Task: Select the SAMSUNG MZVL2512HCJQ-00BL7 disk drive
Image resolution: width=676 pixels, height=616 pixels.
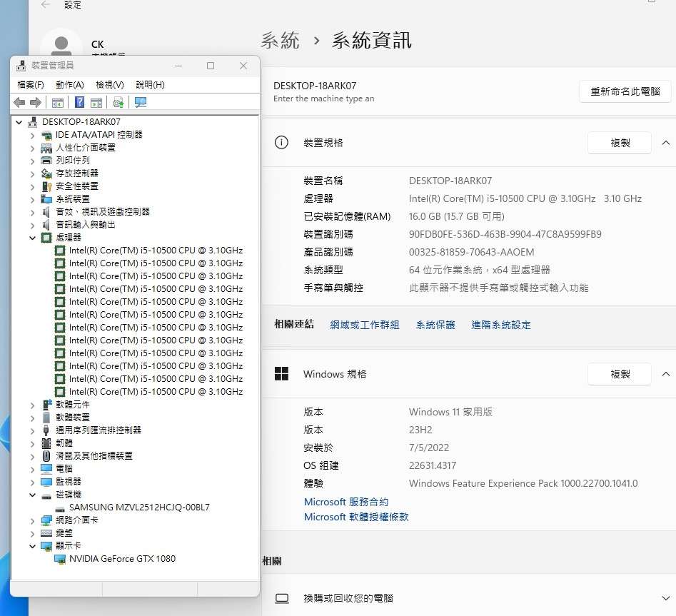Action: (x=139, y=508)
